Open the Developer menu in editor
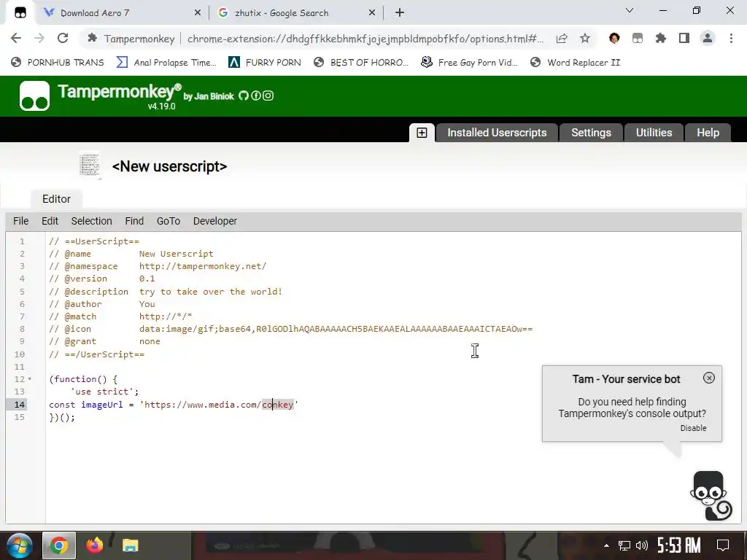747x560 pixels. (215, 221)
